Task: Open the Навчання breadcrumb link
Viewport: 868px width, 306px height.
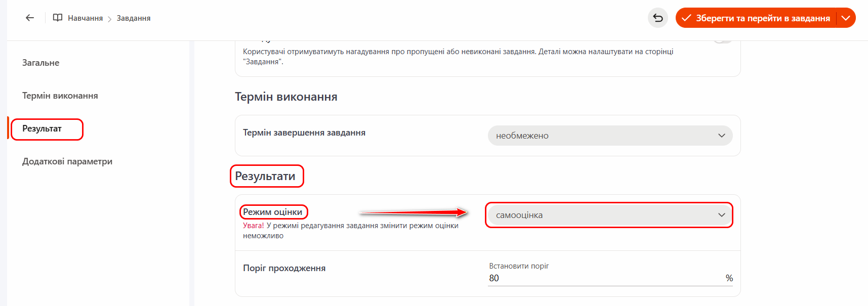Action: click(85, 18)
